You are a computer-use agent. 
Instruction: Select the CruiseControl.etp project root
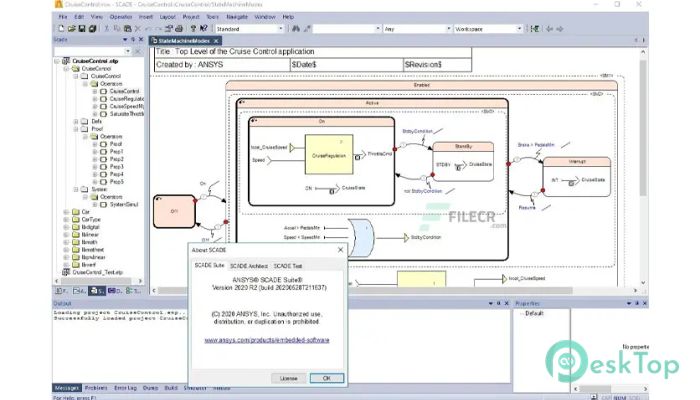pyautogui.click(x=95, y=61)
